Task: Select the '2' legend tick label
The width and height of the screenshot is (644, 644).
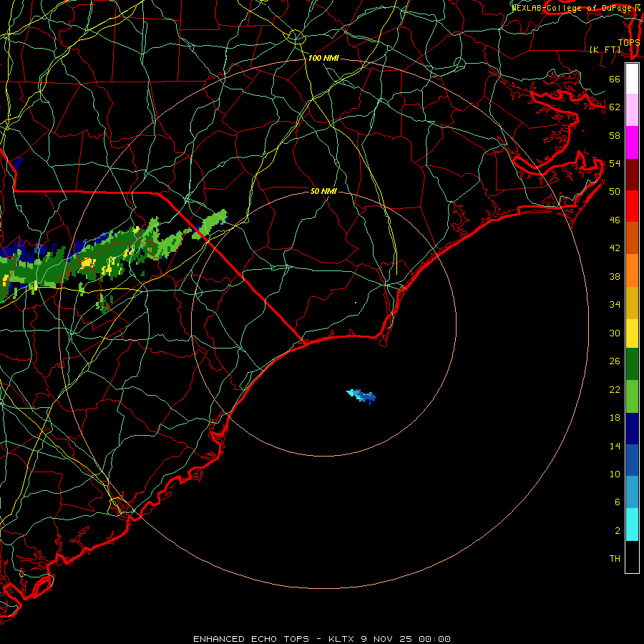Action: pos(617,531)
